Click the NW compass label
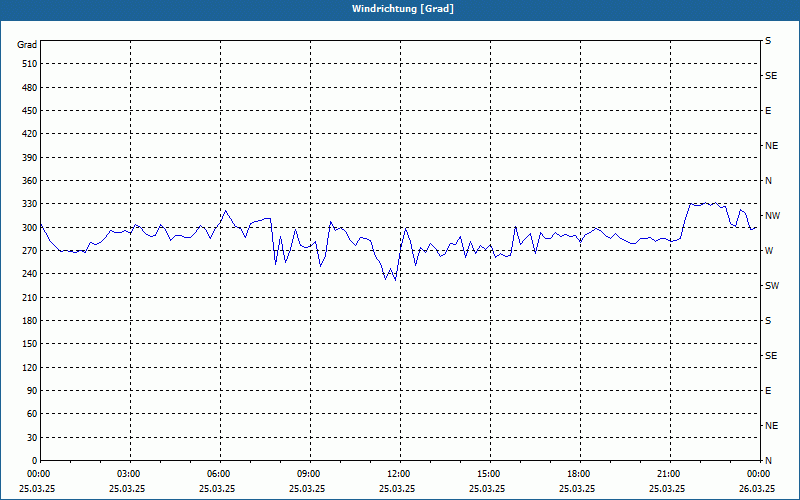Screen dimensions: 800x500 772,216
